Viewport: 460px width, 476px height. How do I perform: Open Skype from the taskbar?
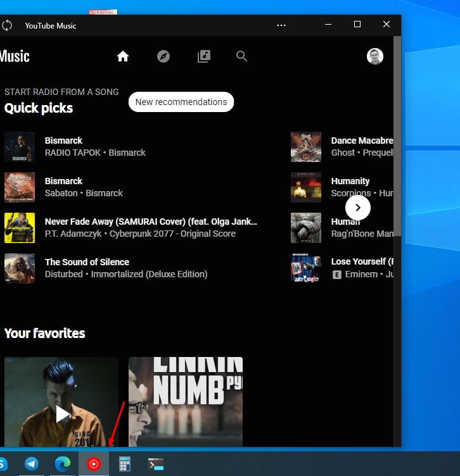(x=3, y=464)
